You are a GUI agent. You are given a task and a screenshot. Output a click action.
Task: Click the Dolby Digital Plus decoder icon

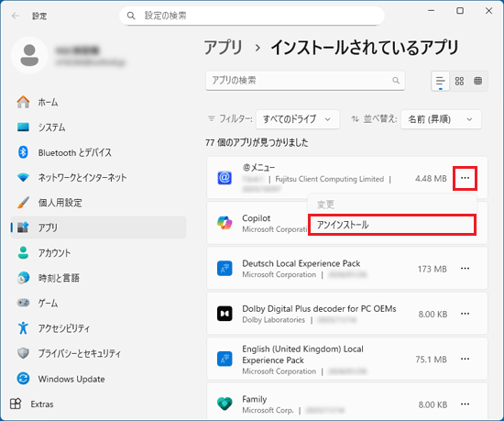(x=225, y=314)
